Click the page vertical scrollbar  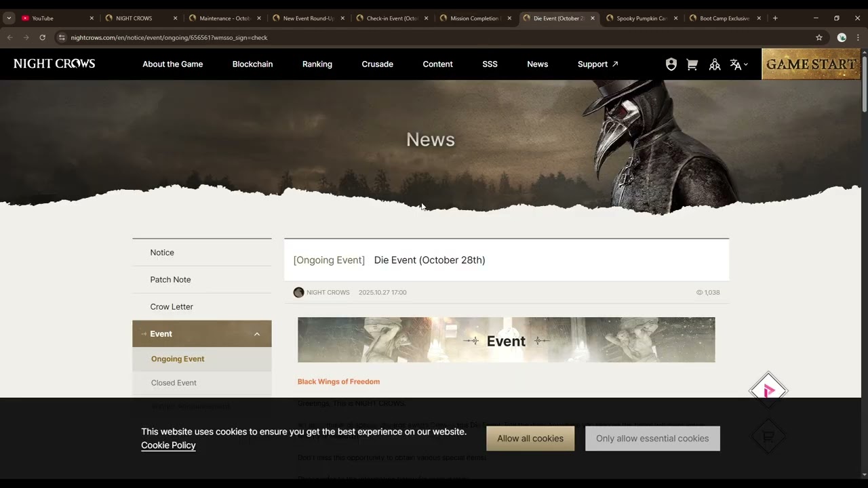[864, 85]
